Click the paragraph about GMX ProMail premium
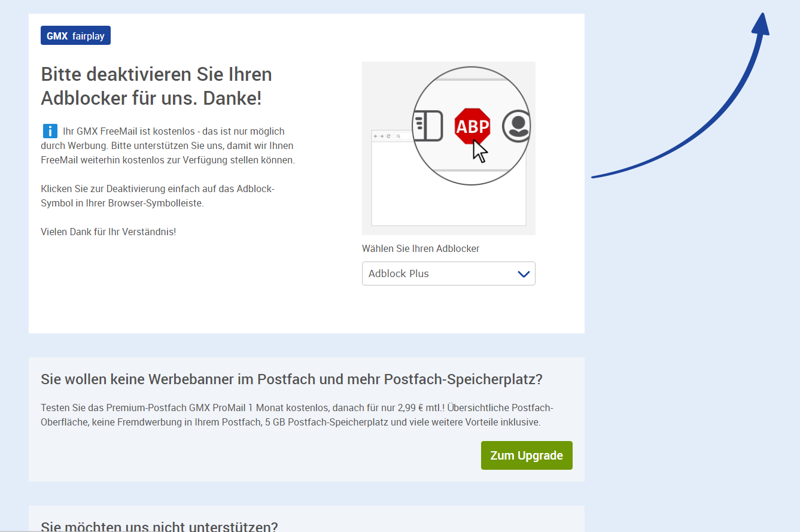Screen dimensions: 800x532 [297, 415]
